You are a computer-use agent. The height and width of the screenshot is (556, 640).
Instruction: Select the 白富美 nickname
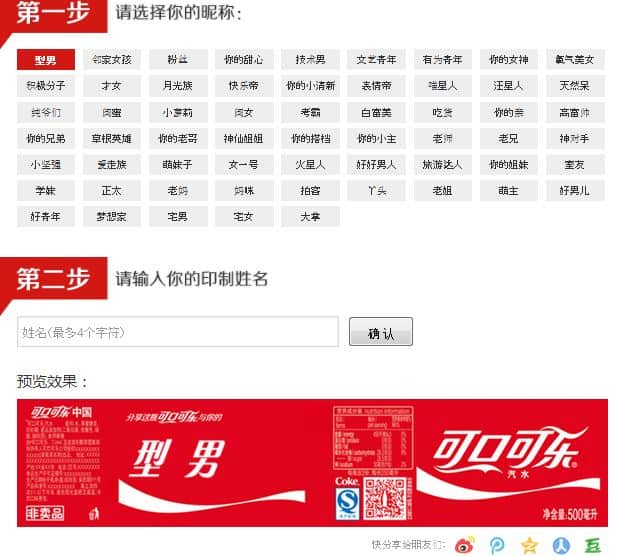[376, 112]
